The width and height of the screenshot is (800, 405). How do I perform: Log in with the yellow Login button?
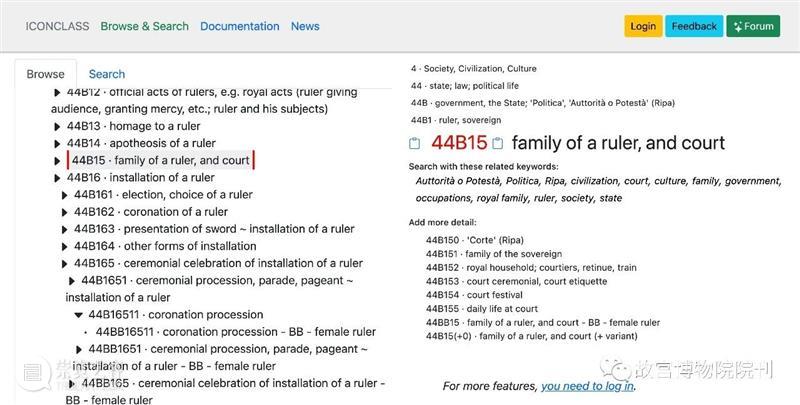pyautogui.click(x=643, y=26)
